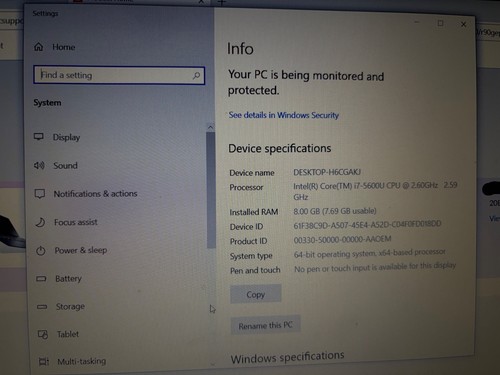Open Storage settings
Image resolution: width=500 pixels, height=375 pixels.
(70, 306)
